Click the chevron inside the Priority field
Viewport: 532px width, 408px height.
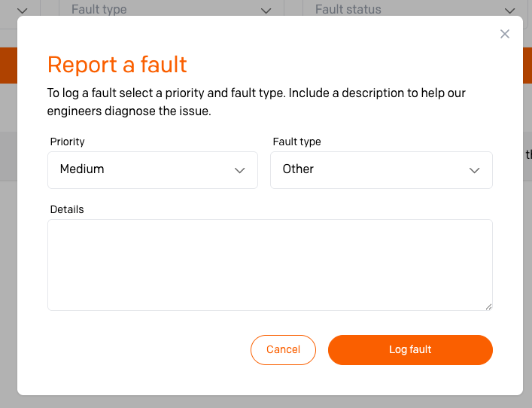(x=239, y=170)
